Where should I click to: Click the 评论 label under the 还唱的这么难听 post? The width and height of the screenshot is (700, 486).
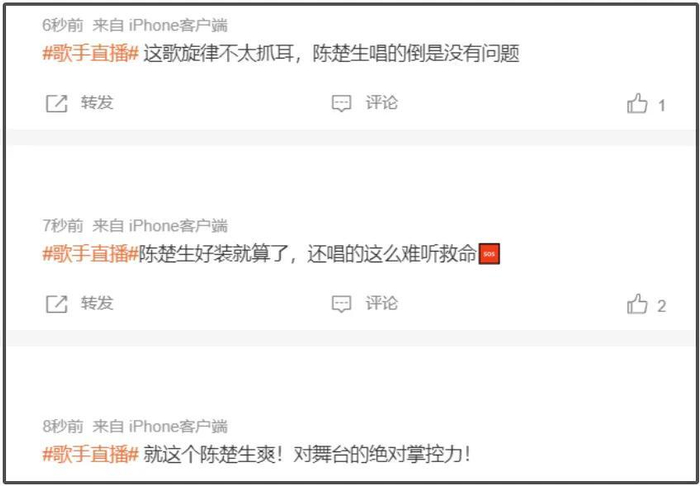pyautogui.click(x=382, y=303)
